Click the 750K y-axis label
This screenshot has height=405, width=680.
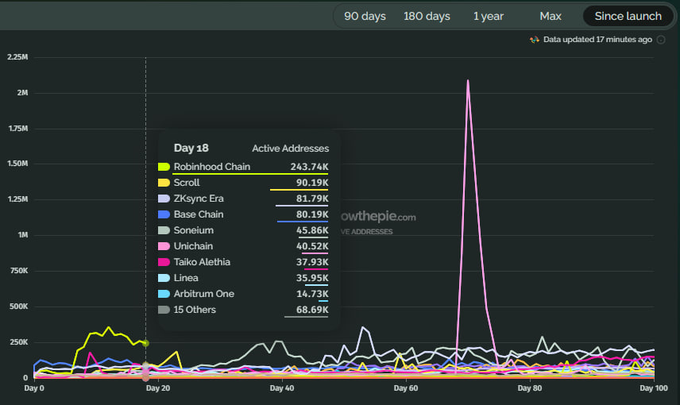pyautogui.click(x=19, y=271)
